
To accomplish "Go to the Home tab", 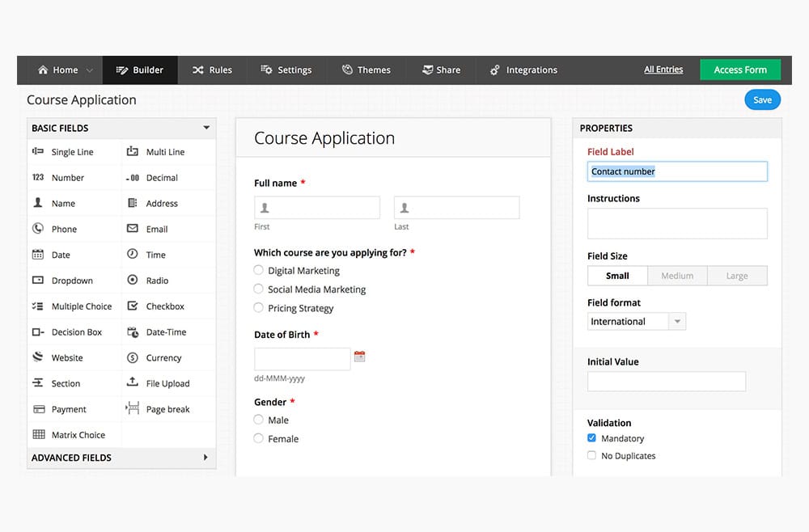I will click(x=57, y=70).
